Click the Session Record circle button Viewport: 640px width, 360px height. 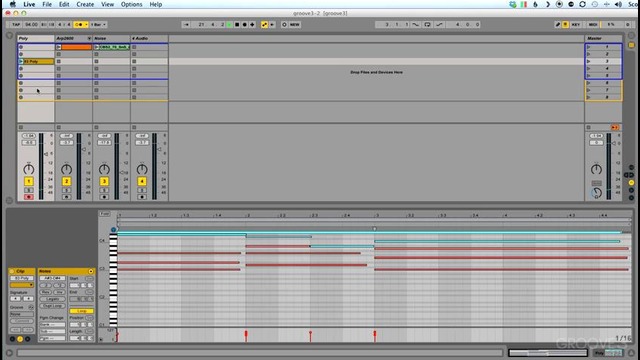(x=284, y=24)
